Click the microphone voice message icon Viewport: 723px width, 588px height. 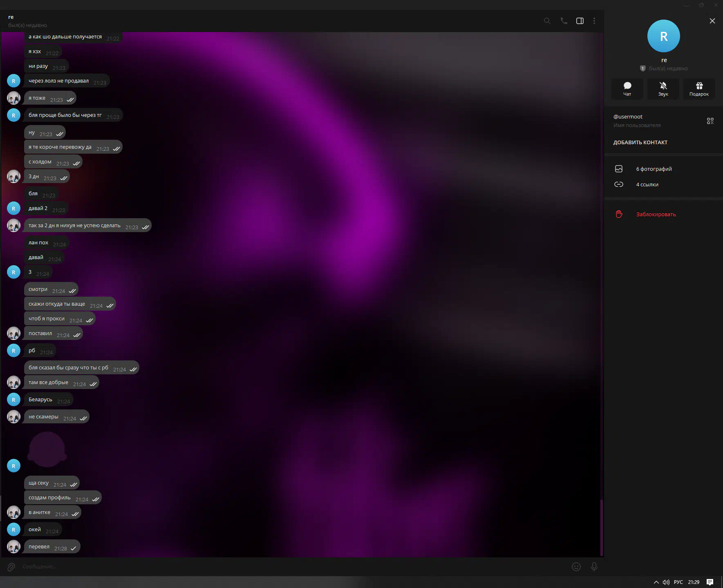(594, 567)
